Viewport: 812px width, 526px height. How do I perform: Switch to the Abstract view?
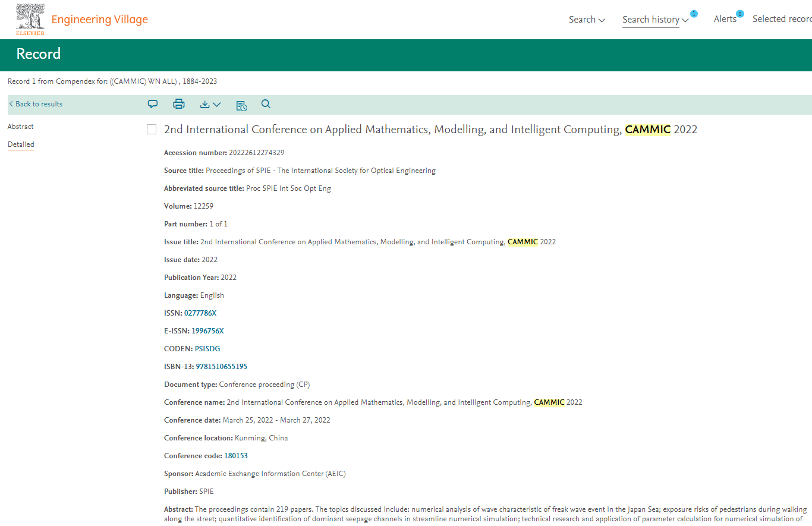(x=21, y=127)
